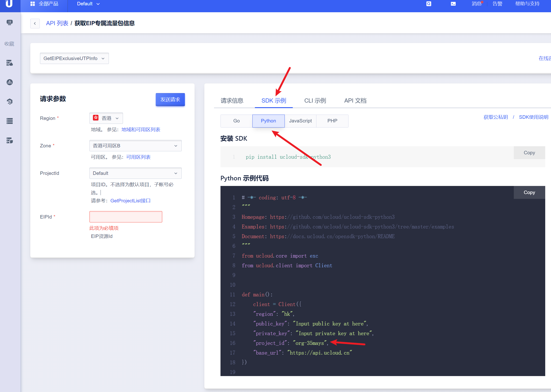Click the pip install ucloud-sdk-python3 code line
The width and height of the screenshot is (551, 392).
coord(288,157)
